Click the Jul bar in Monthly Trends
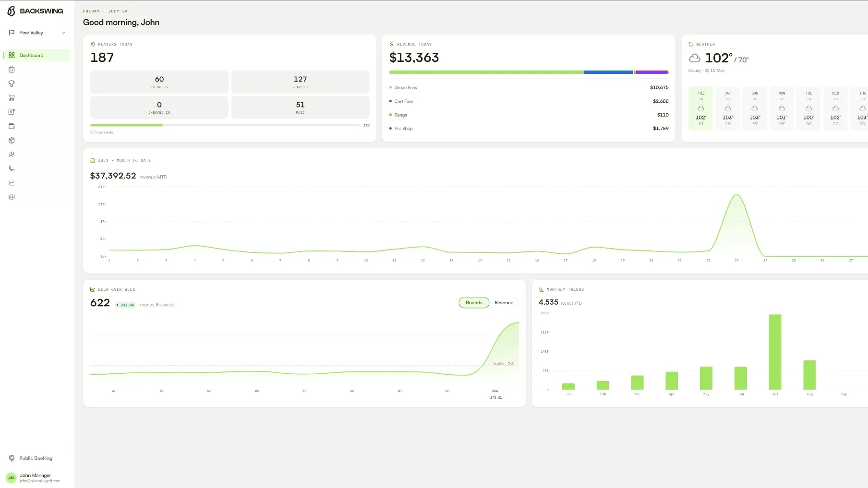Image resolution: width=868 pixels, height=488 pixels. [775, 352]
